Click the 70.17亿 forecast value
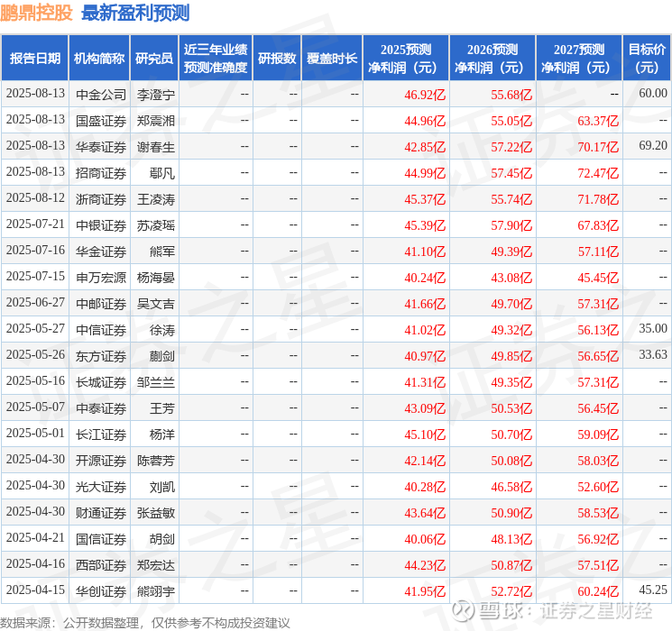 (x=598, y=147)
